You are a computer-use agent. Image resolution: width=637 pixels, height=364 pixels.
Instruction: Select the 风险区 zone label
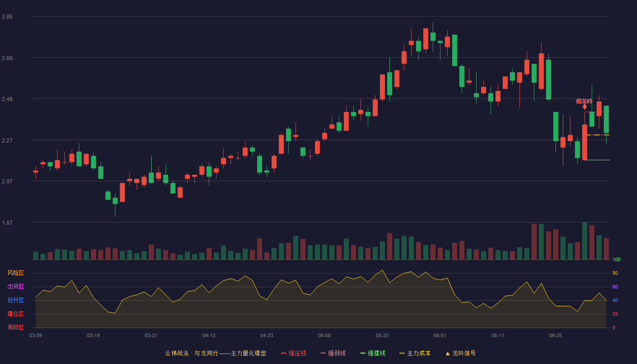coord(15,273)
